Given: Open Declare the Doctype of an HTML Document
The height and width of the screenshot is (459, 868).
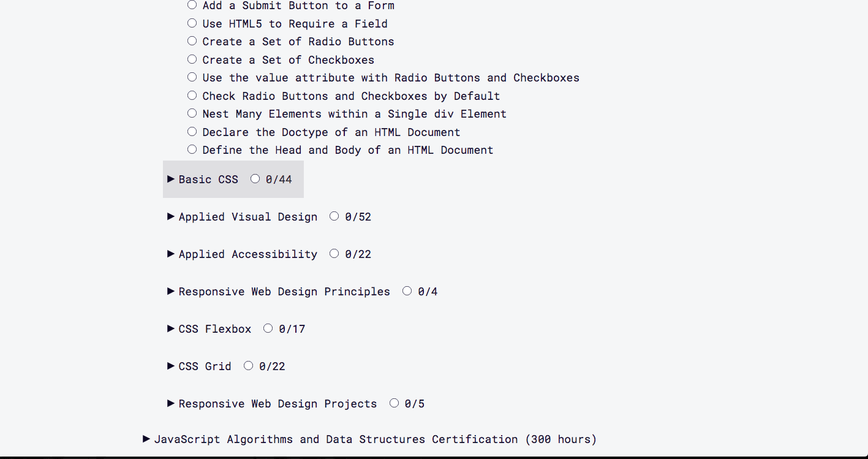Looking at the screenshot, I should coord(331,132).
